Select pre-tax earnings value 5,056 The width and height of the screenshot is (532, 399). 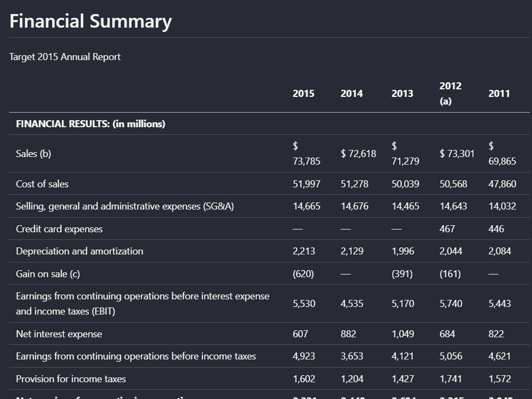pos(451,356)
